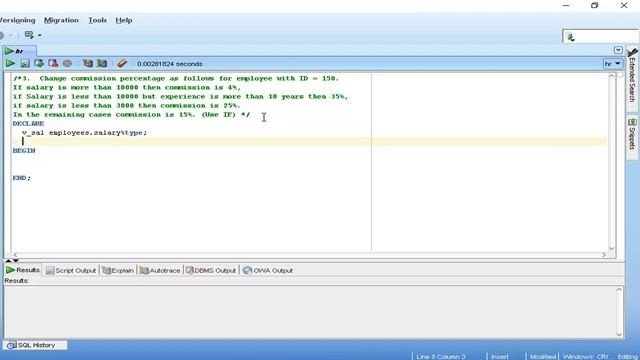Open the SQL History panel
Viewport: 640px width, 360px height.
[36, 345]
